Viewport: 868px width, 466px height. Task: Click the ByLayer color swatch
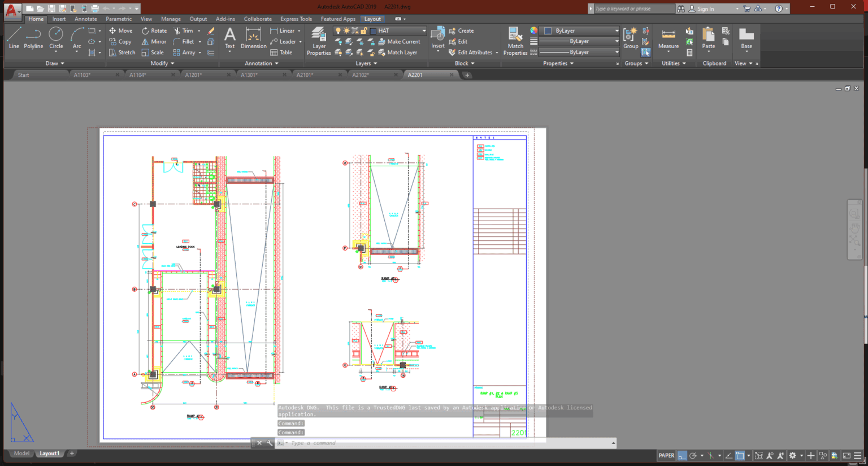pyautogui.click(x=547, y=30)
